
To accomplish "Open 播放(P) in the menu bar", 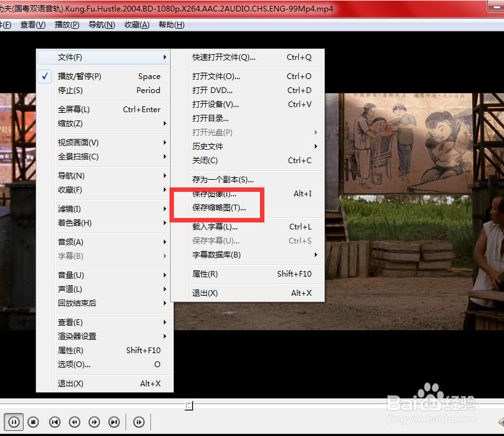I will tap(67, 25).
